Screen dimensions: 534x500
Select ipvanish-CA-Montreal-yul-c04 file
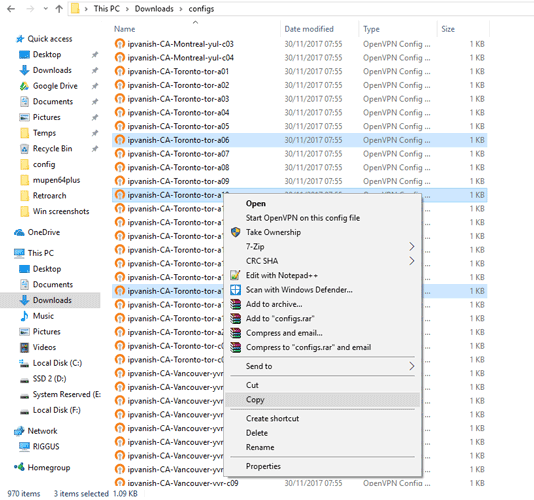coord(180,58)
